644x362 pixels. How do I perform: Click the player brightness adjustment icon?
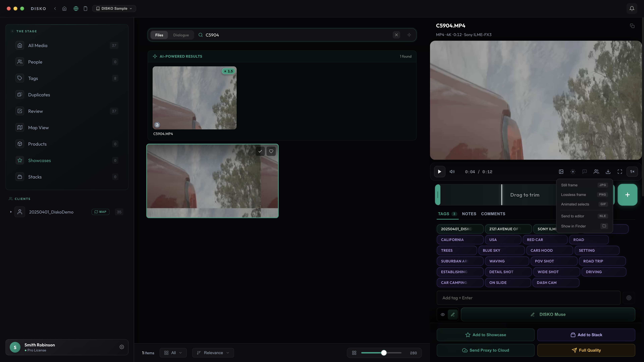click(x=573, y=172)
